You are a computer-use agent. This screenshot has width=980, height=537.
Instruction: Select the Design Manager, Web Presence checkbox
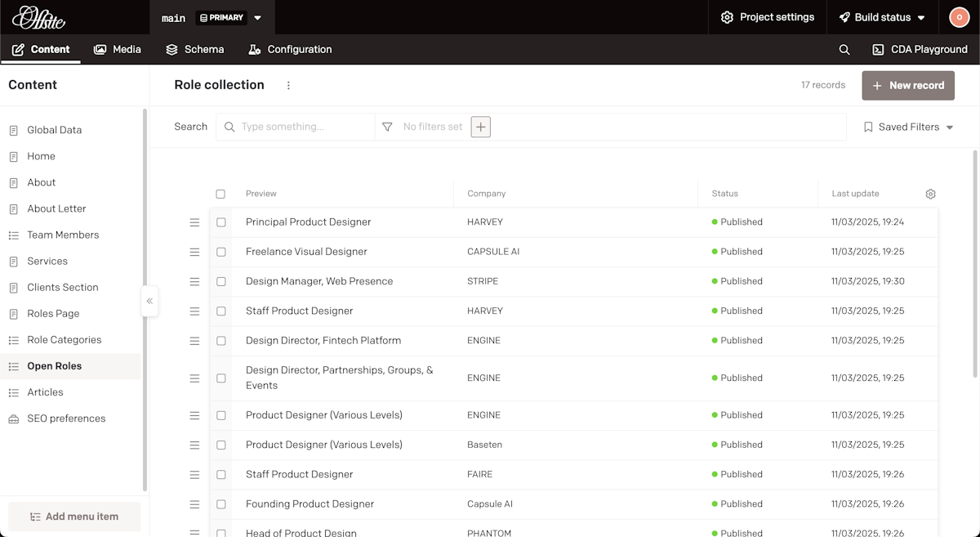tap(220, 281)
